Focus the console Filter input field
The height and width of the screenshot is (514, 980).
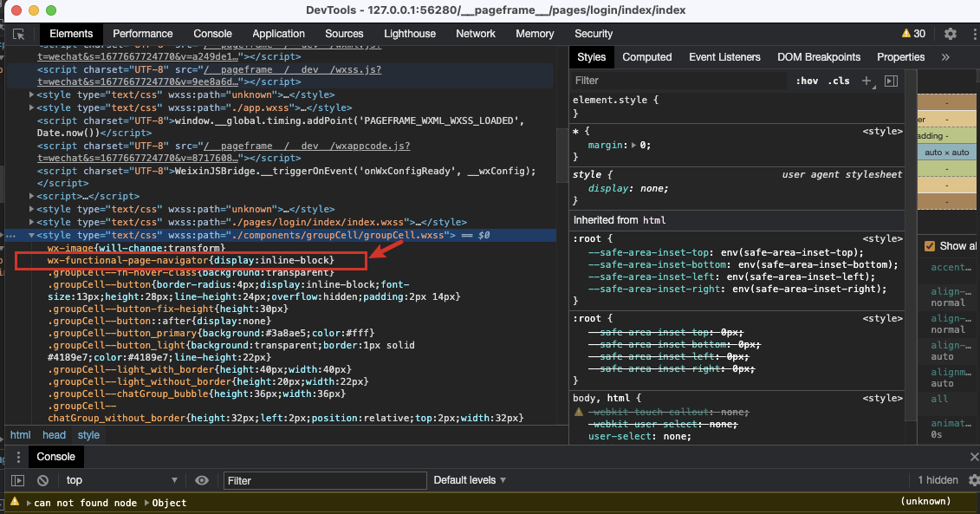point(325,480)
